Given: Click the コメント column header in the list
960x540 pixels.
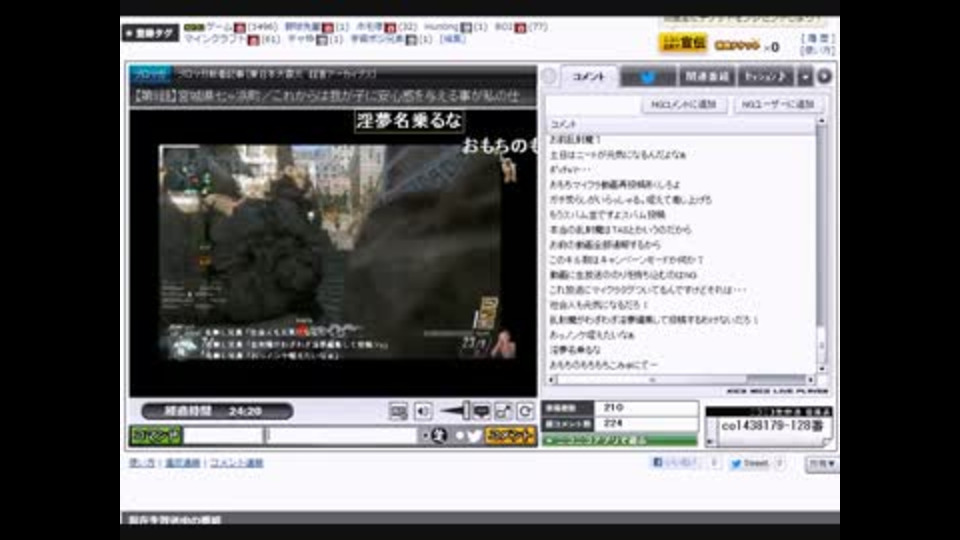Looking at the screenshot, I should [x=680, y=124].
